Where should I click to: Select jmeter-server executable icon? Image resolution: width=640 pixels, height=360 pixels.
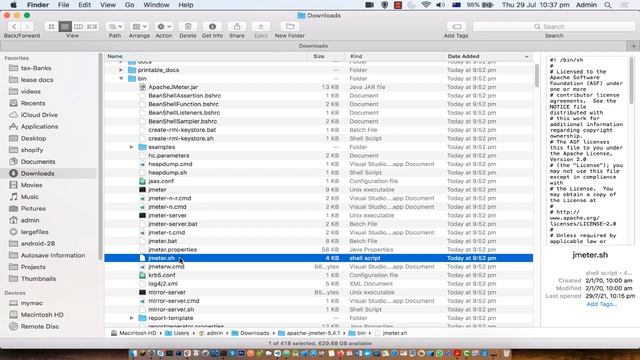click(x=142, y=216)
